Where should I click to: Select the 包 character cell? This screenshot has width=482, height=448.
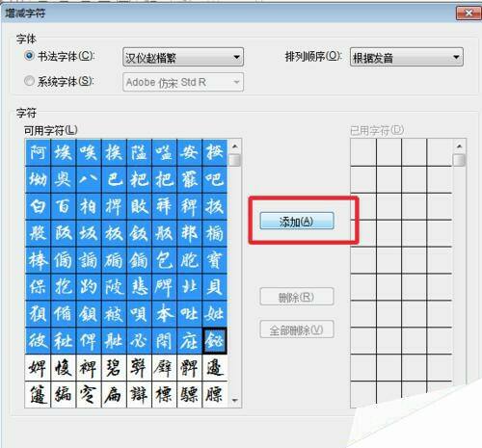pyautogui.click(x=164, y=260)
